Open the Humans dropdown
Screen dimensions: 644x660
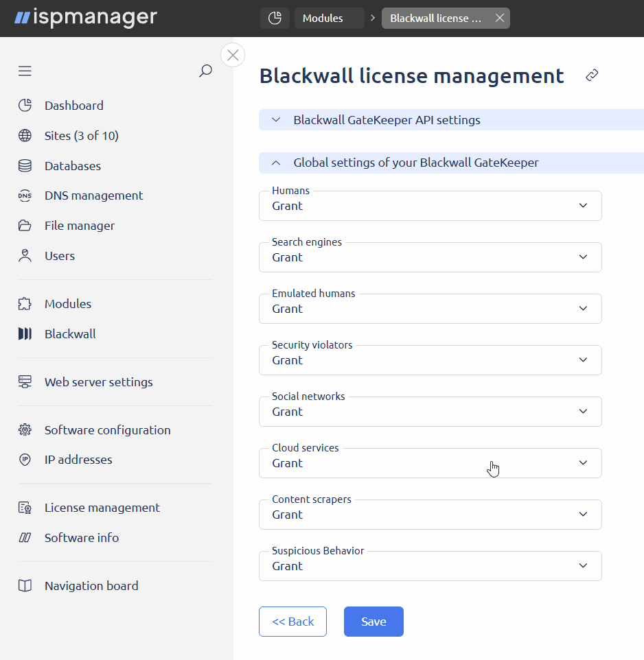(x=430, y=206)
